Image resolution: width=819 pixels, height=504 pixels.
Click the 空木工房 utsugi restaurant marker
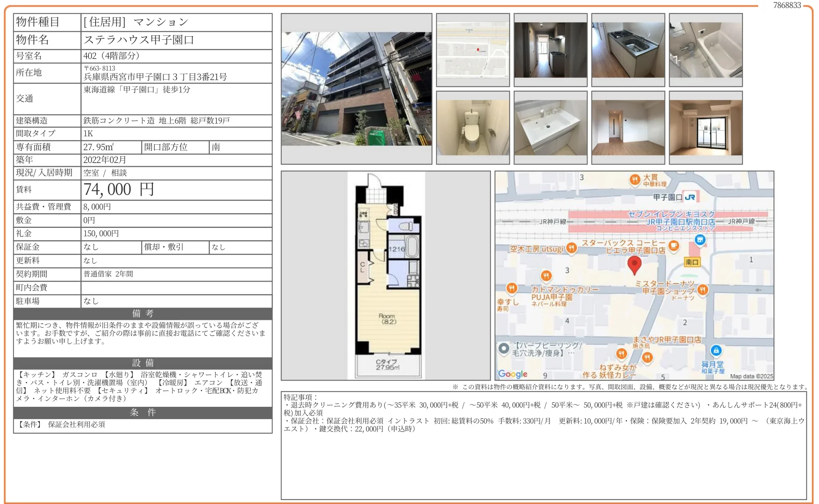click(x=572, y=248)
